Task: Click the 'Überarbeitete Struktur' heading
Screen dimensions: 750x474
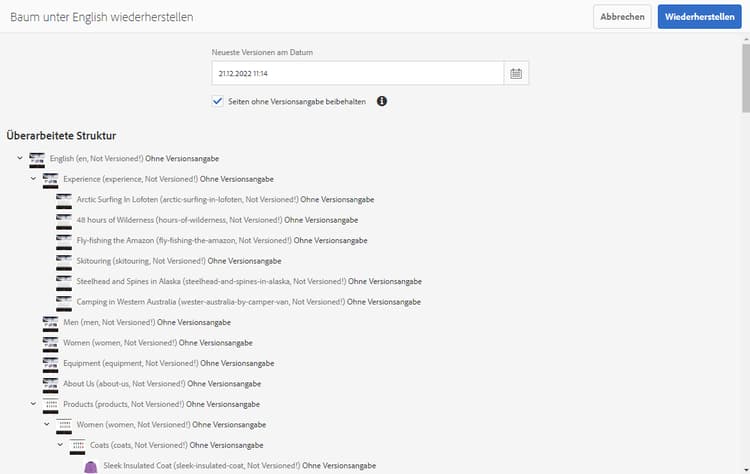Action: click(61, 136)
